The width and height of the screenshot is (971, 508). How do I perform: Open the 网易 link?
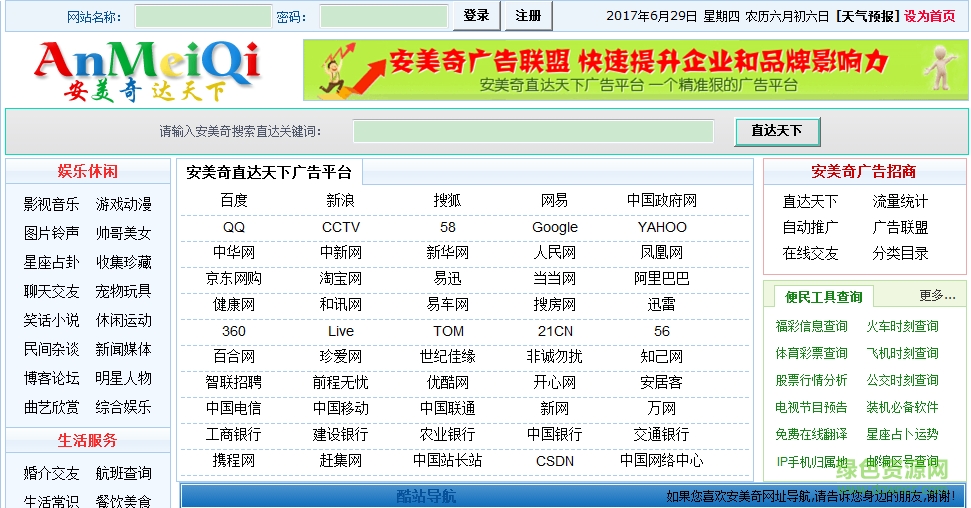[554, 201]
